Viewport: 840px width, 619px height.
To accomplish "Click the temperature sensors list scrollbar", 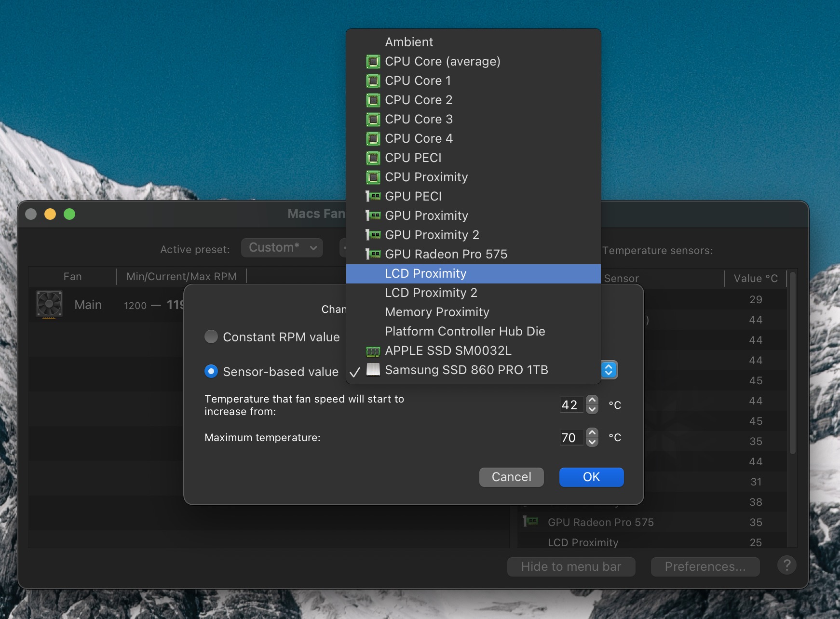I will tap(792, 363).
